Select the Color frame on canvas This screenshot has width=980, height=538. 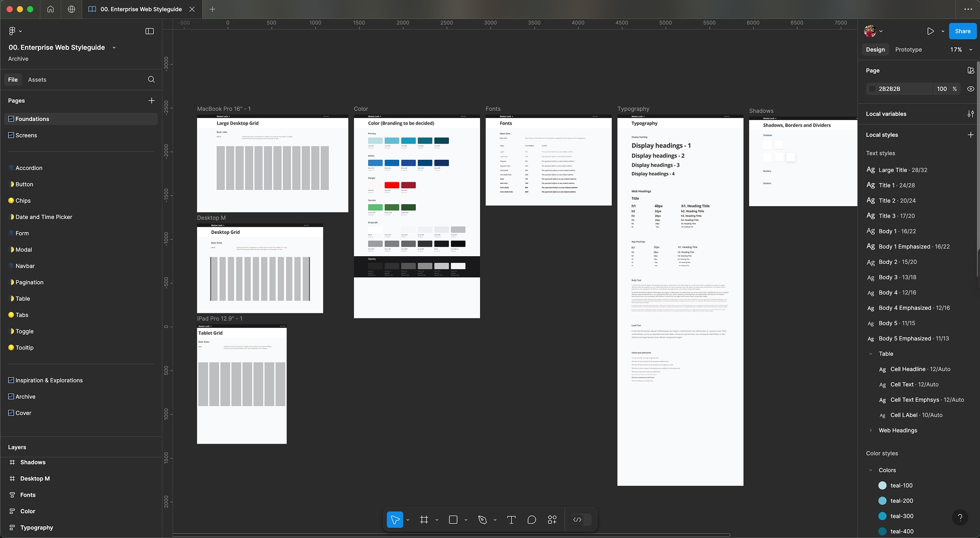417,217
